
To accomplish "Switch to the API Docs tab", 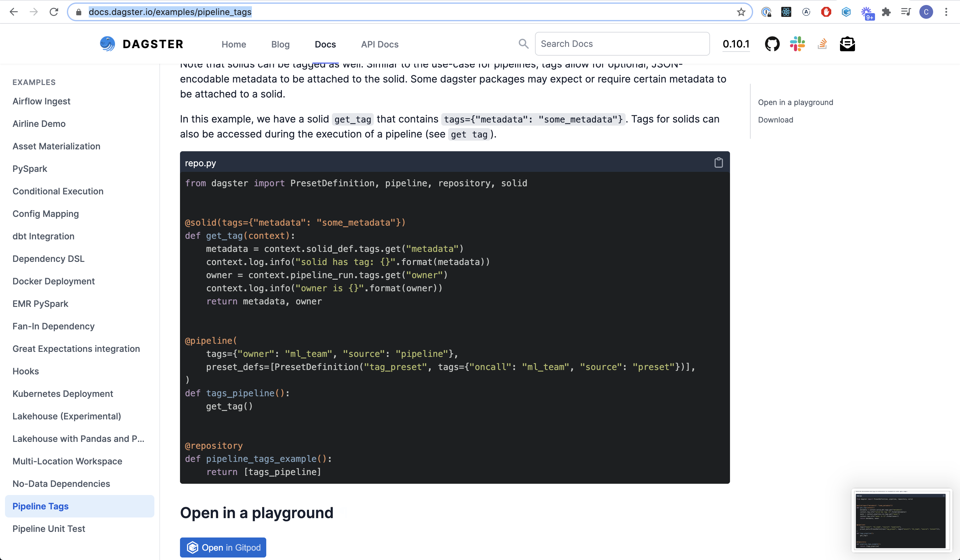I will (379, 44).
